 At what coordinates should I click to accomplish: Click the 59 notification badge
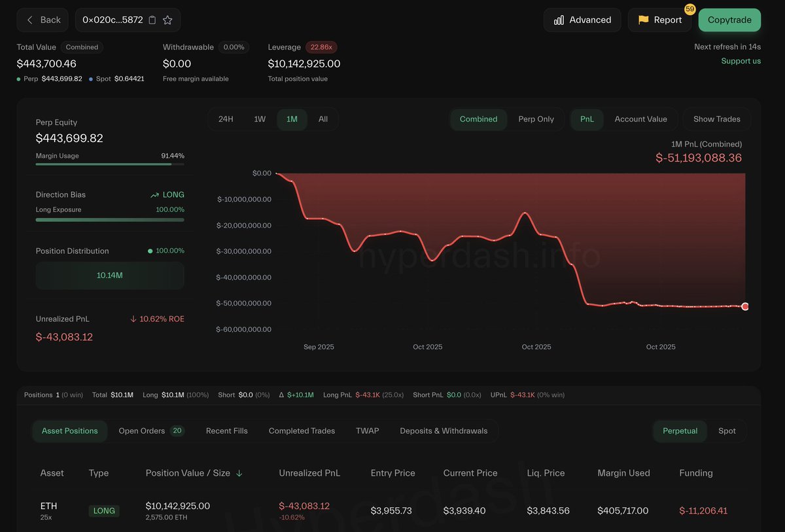tap(690, 9)
